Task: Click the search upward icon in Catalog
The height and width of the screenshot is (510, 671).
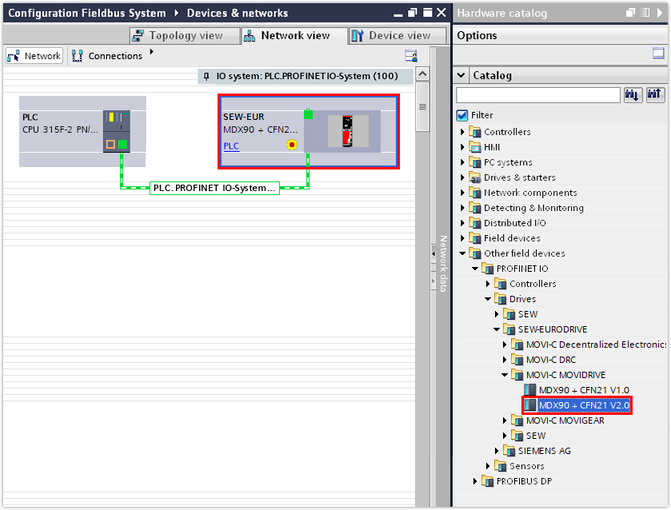Action: (655, 95)
